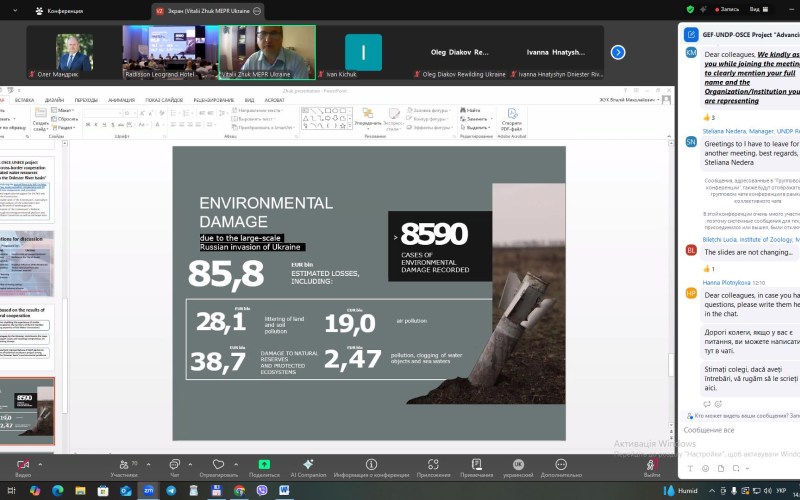
Task: Open the Макет layout dropdown
Action: coord(64,110)
